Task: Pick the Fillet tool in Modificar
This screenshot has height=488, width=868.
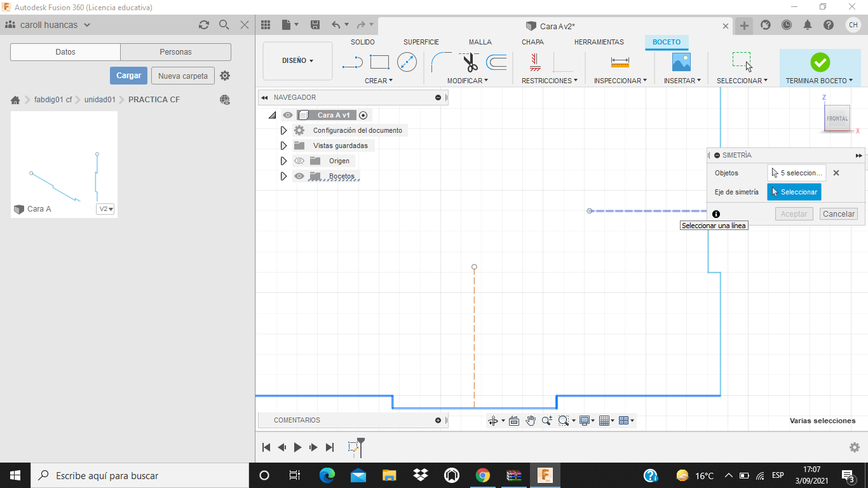Action: [441, 62]
